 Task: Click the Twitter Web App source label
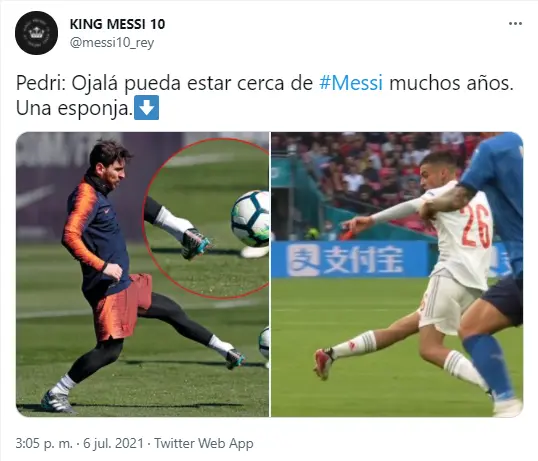click(203, 444)
